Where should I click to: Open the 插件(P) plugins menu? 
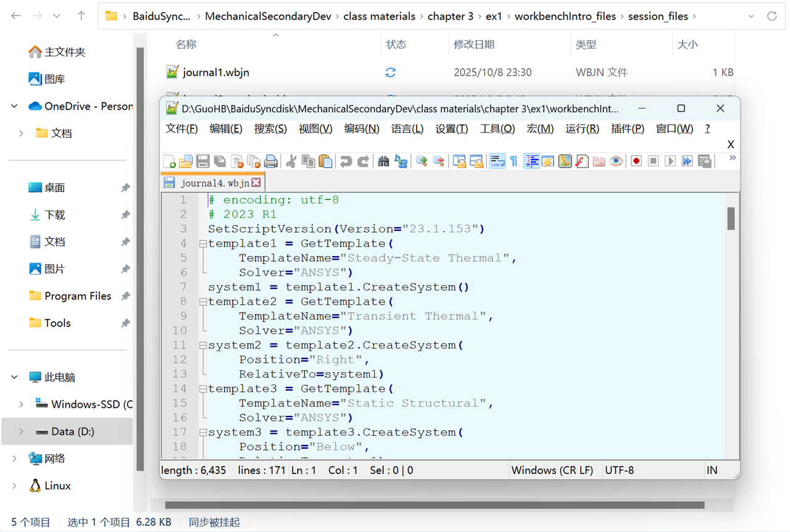pyautogui.click(x=627, y=129)
